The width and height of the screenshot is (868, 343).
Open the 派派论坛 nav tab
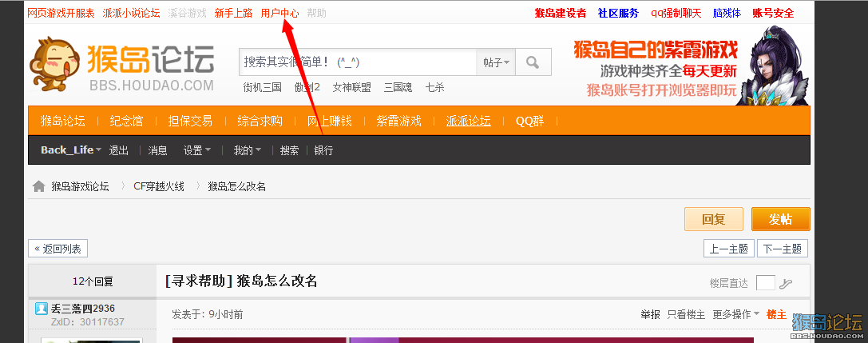pos(468,121)
